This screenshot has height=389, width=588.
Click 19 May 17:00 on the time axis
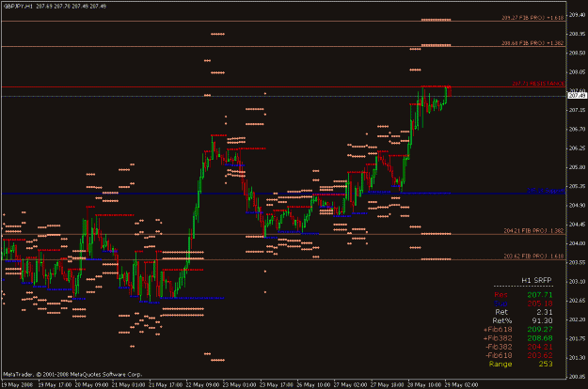(55, 385)
